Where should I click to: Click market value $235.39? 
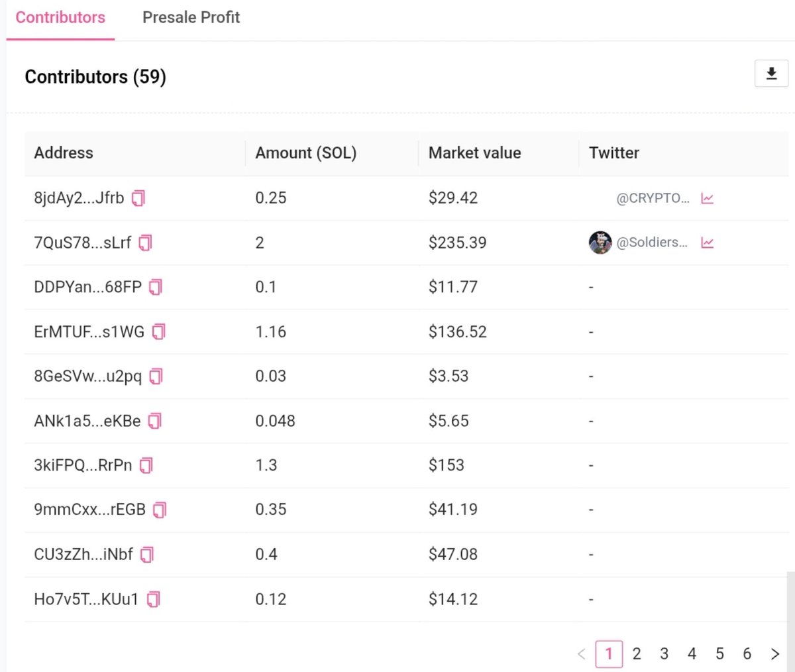tap(458, 243)
